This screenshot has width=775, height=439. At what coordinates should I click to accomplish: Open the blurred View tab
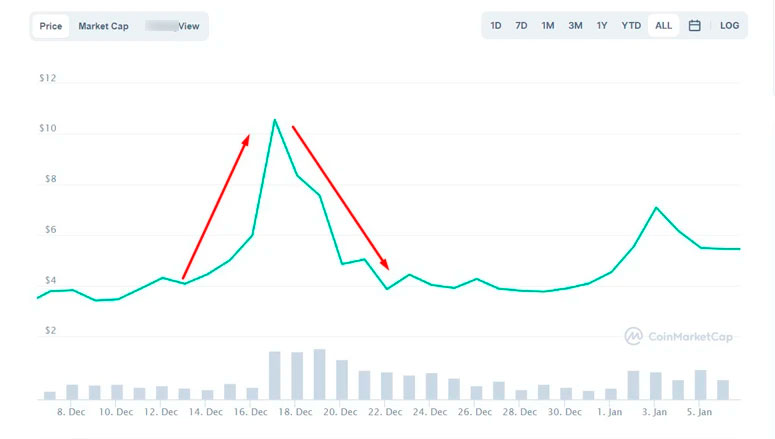[173, 25]
